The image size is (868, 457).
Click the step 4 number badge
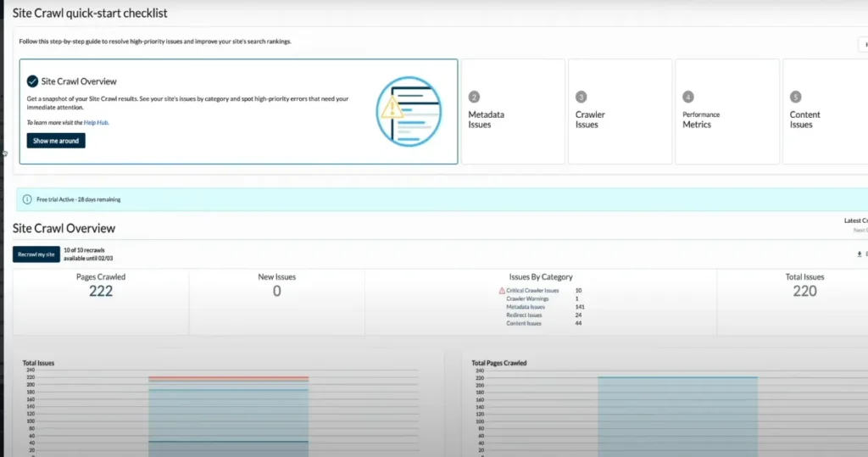click(x=688, y=97)
